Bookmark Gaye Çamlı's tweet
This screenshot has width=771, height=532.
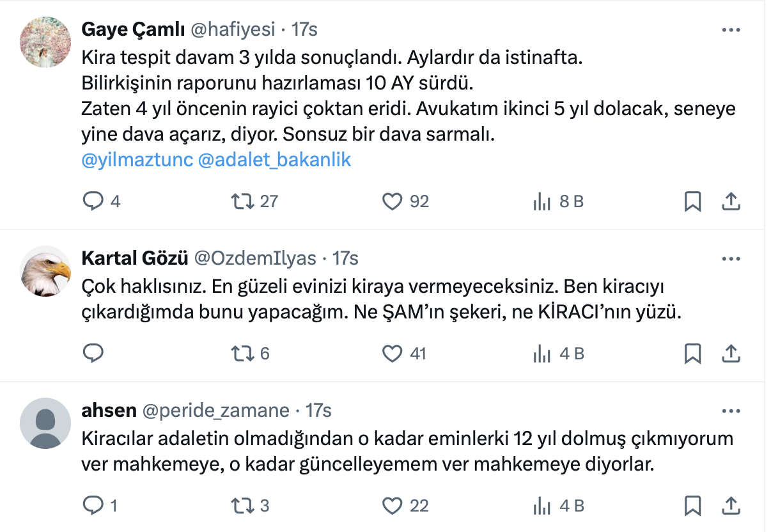click(692, 201)
